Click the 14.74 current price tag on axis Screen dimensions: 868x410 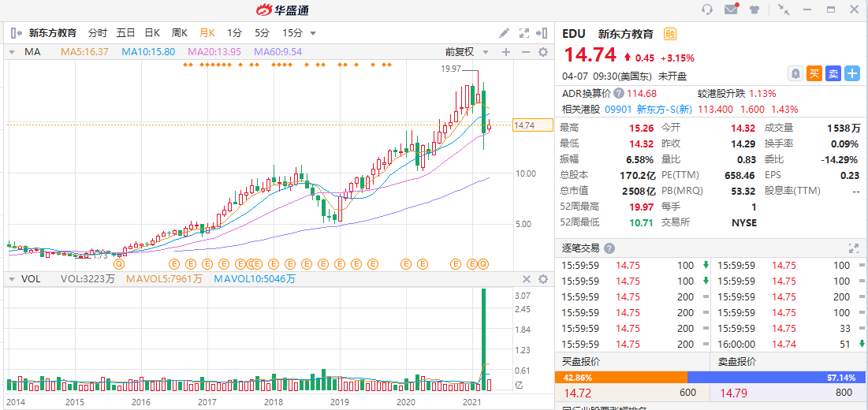click(532, 125)
